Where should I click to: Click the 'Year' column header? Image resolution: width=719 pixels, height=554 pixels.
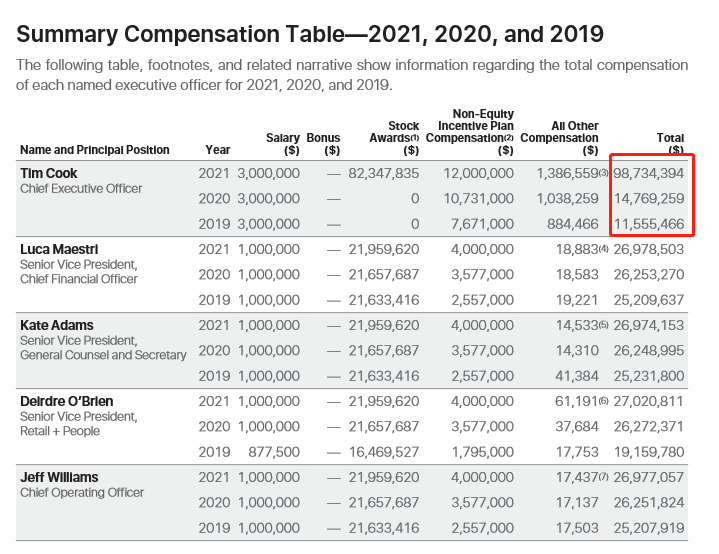click(217, 150)
